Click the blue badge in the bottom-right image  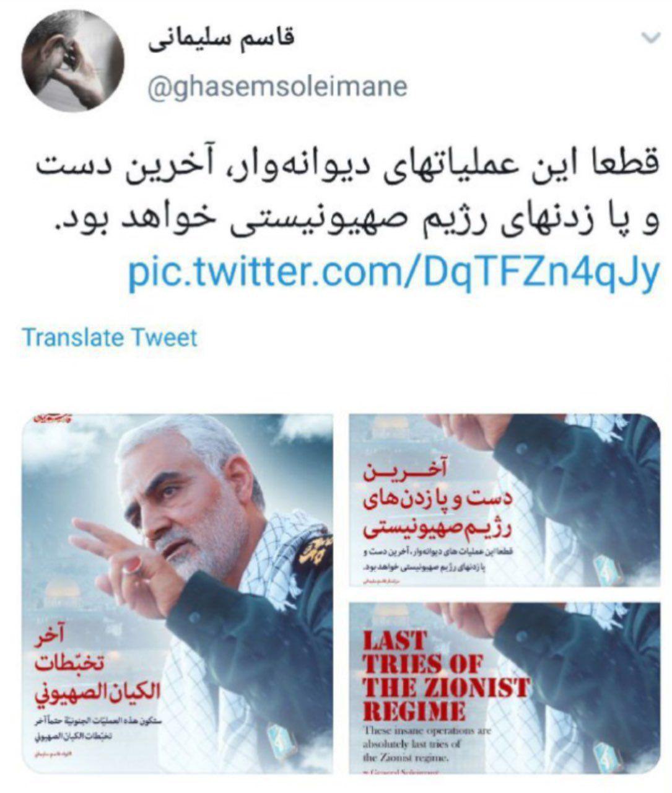[604, 754]
